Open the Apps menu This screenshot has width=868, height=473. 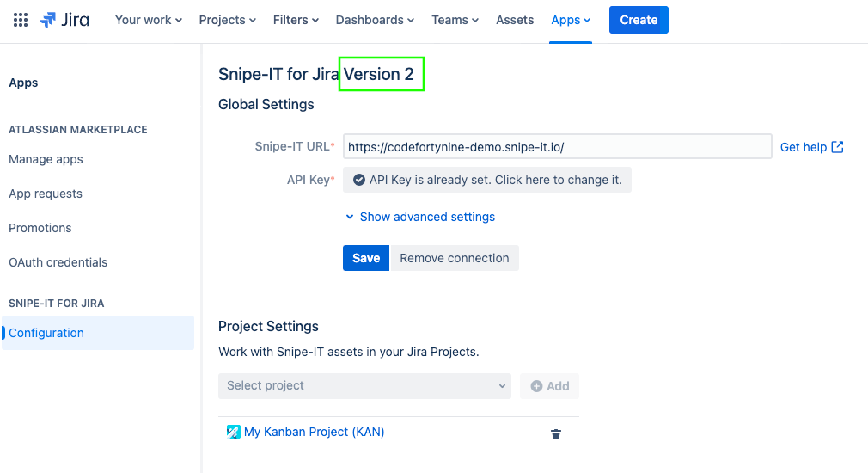(x=571, y=20)
